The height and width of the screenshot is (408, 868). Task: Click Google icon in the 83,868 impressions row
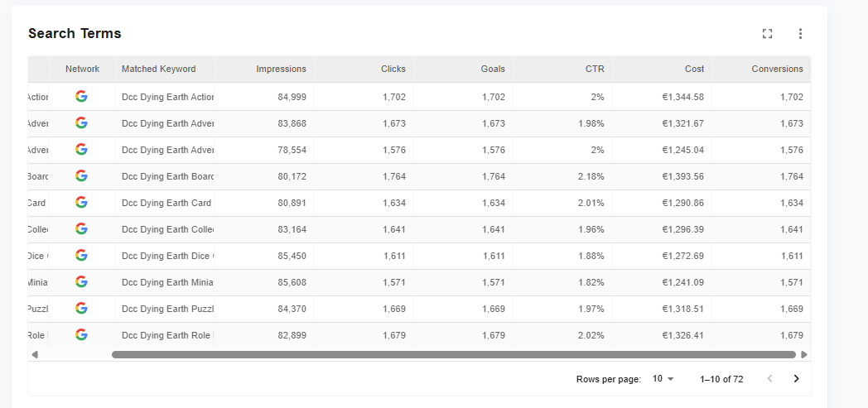[x=81, y=123]
